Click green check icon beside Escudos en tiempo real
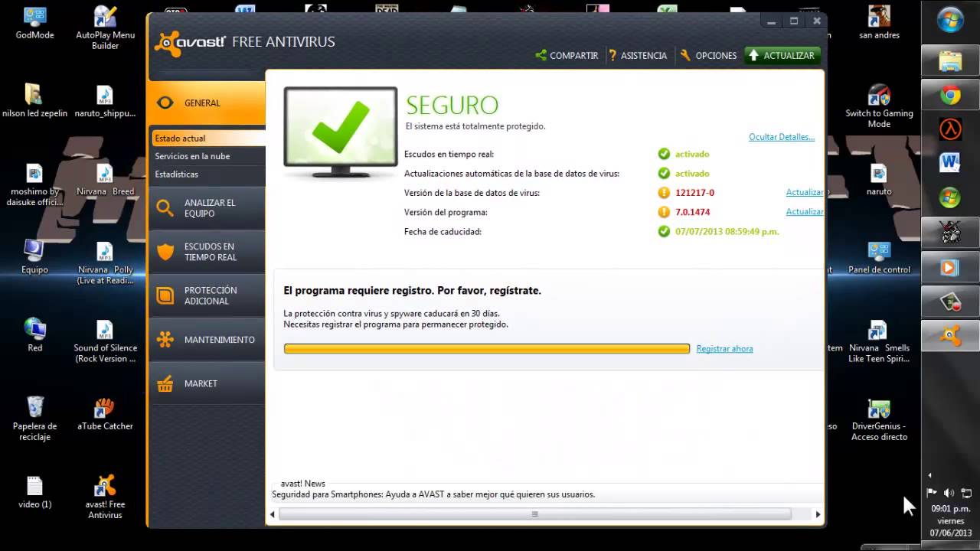Screen dimensions: 980x551 point(664,154)
